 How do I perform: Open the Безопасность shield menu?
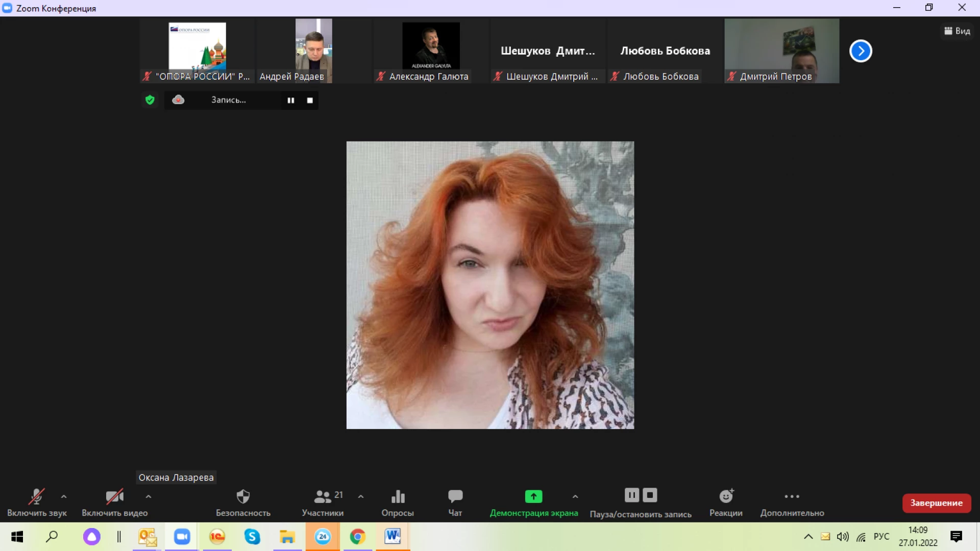(243, 502)
